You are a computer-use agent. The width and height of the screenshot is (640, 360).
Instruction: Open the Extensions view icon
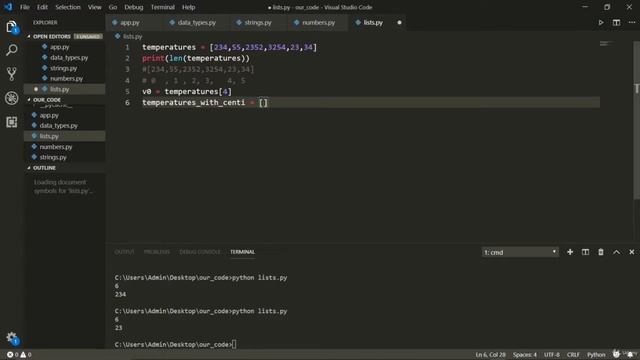[x=11, y=122]
